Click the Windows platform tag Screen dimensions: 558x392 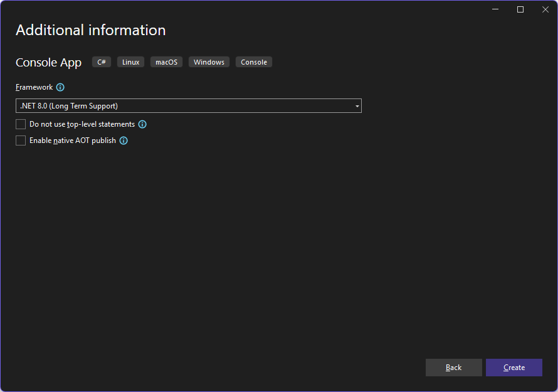click(x=209, y=61)
